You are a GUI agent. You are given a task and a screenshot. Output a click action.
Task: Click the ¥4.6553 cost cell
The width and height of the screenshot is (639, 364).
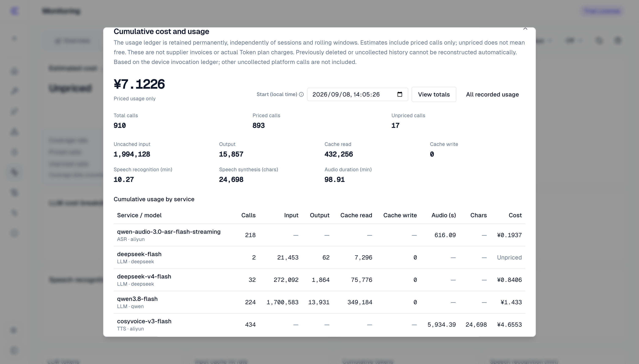pyautogui.click(x=509, y=325)
